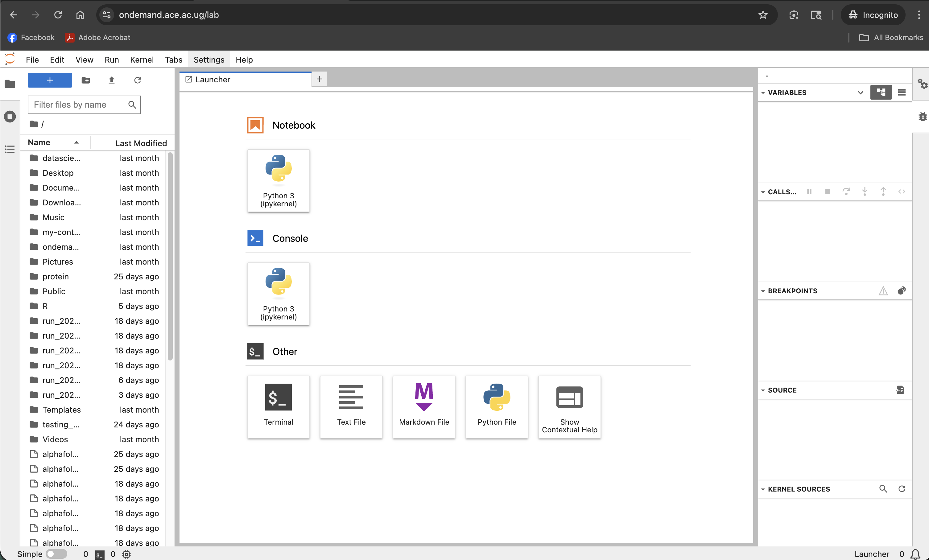Start a Python 3 console kernel
This screenshot has height=560, width=929.
click(278, 294)
